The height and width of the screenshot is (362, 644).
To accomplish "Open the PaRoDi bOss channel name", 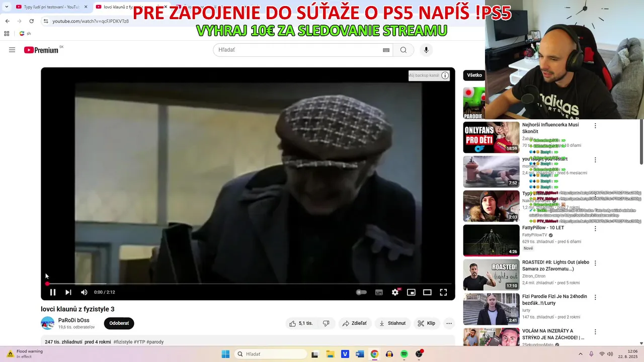I will point(74,320).
